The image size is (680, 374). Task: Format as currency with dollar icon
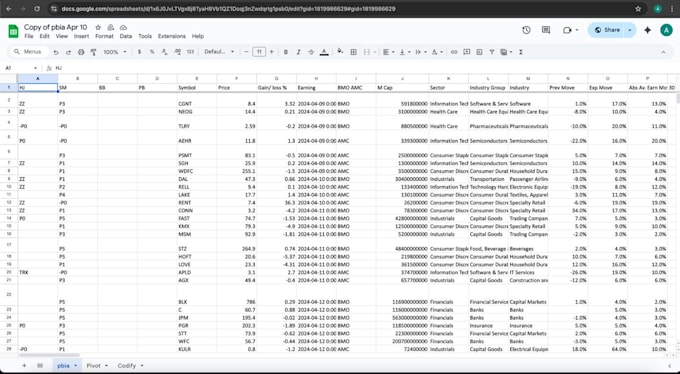(139, 52)
